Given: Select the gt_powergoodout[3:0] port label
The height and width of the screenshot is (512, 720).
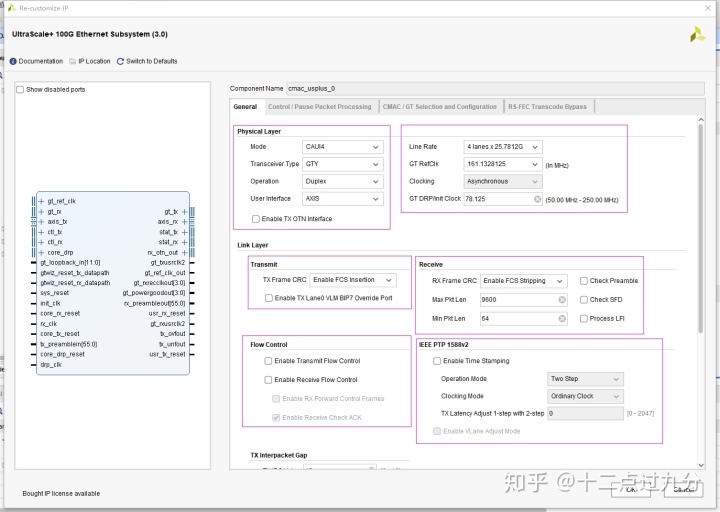Looking at the screenshot, I should point(154,293).
